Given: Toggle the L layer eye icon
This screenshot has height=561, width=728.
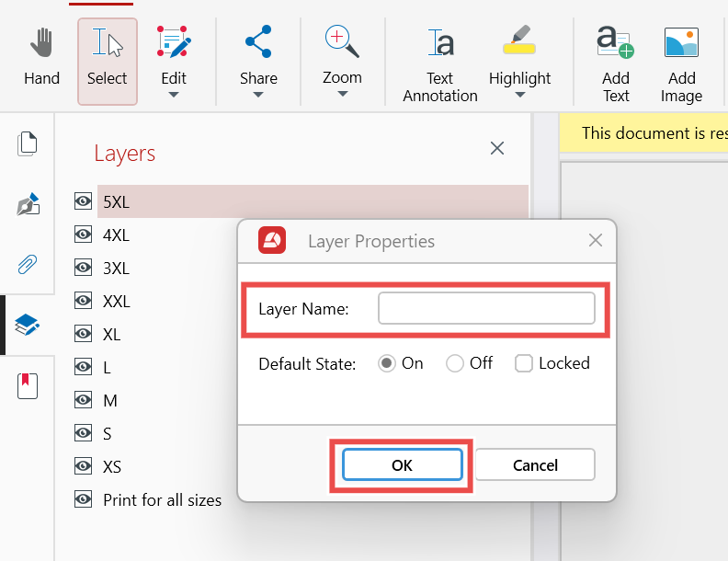Looking at the screenshot, I should click(83, 367).
